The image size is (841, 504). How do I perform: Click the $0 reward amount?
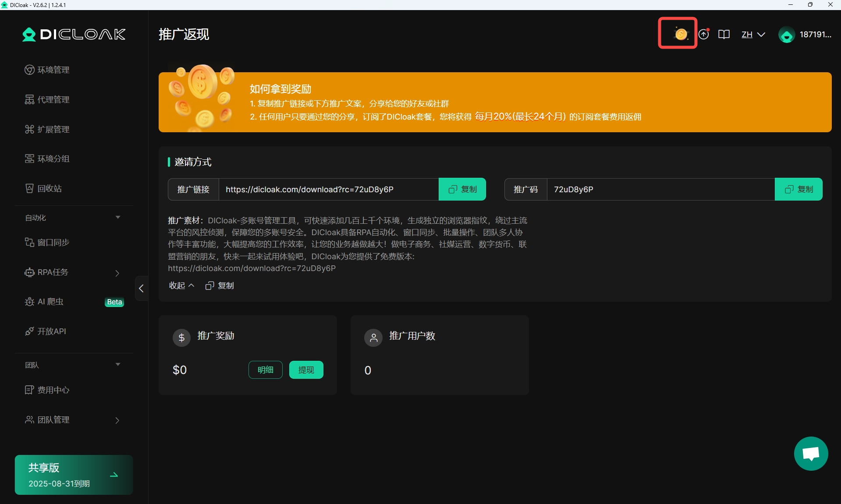coord(180,370)
